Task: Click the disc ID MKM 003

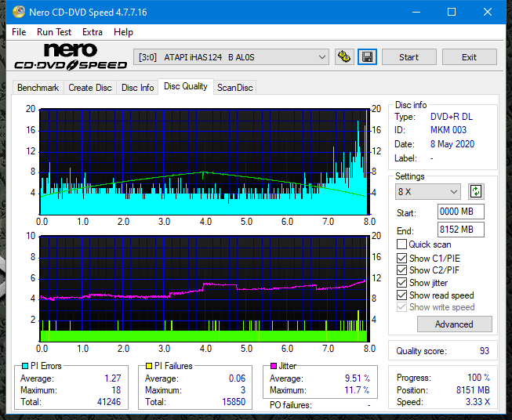Action: tap(448, 130)
